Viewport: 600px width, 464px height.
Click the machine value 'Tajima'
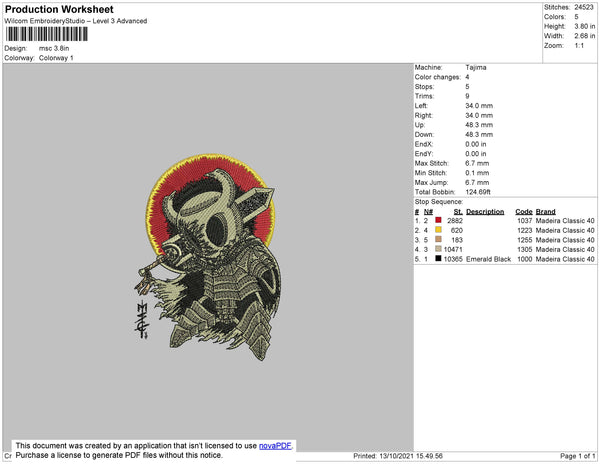pos(476,67)
